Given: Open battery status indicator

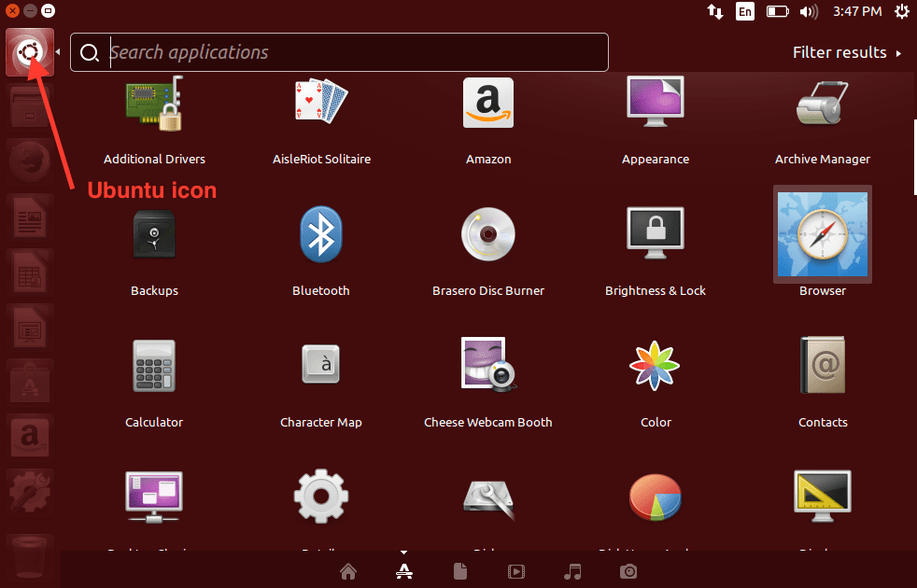Looking at the screenshot, I should (x=777, y=12).
